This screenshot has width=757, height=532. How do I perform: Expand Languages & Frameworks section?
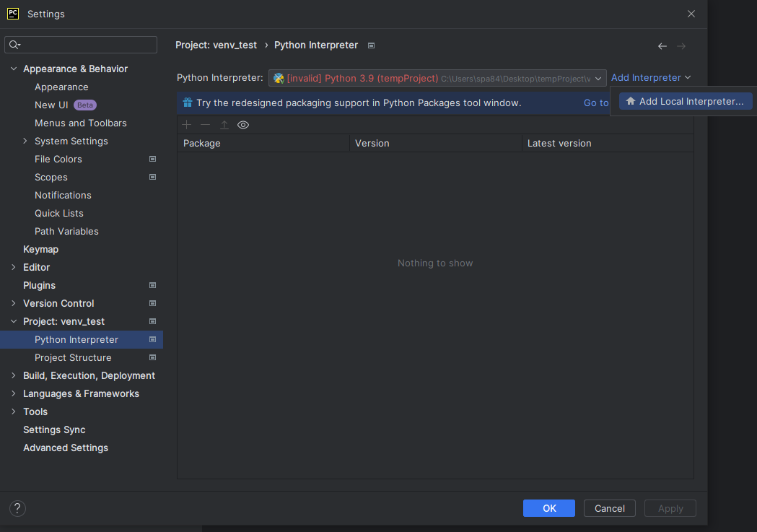(x=14, y=393)
